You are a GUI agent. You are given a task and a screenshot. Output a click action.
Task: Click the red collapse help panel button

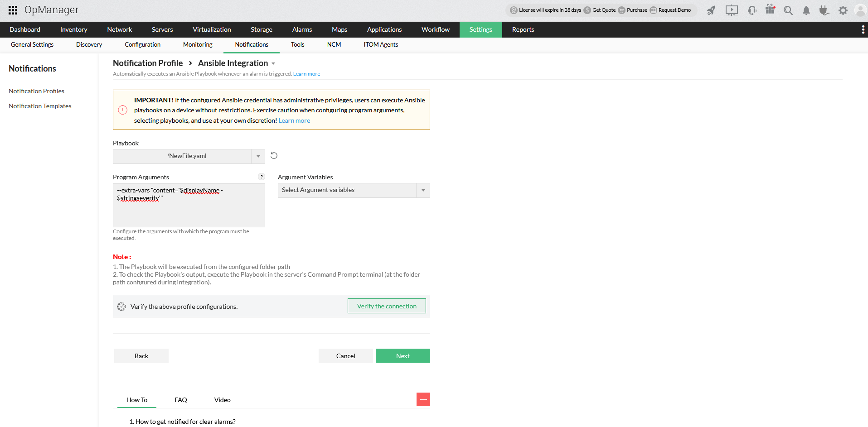pos(423,399)
